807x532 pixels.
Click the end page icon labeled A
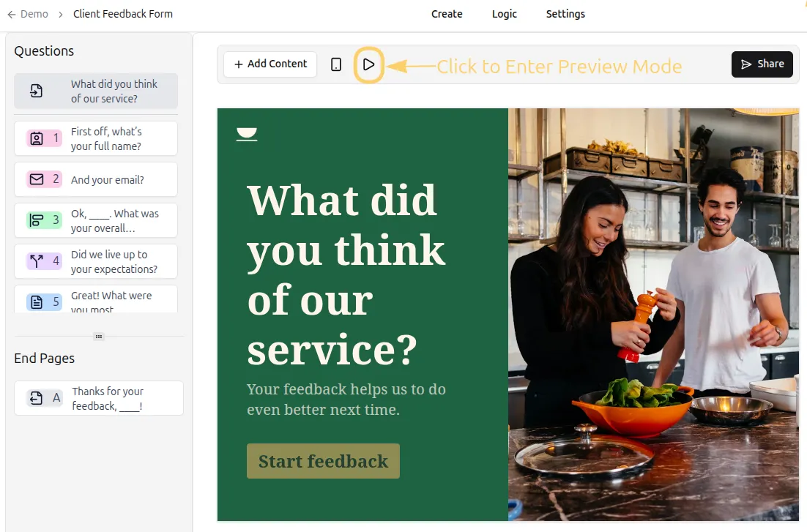tap(36, 398)
